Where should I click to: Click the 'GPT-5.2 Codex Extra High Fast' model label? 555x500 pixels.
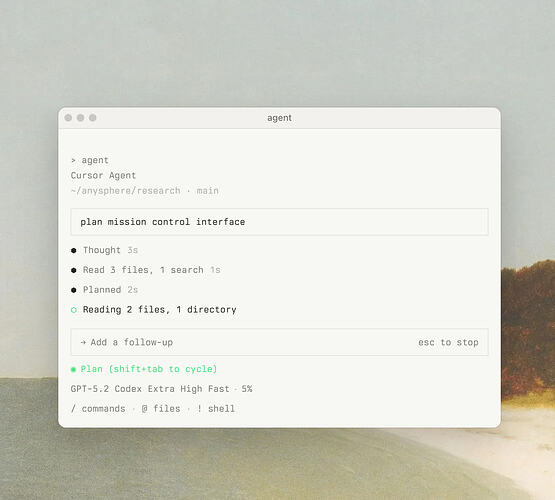point(150,389)
